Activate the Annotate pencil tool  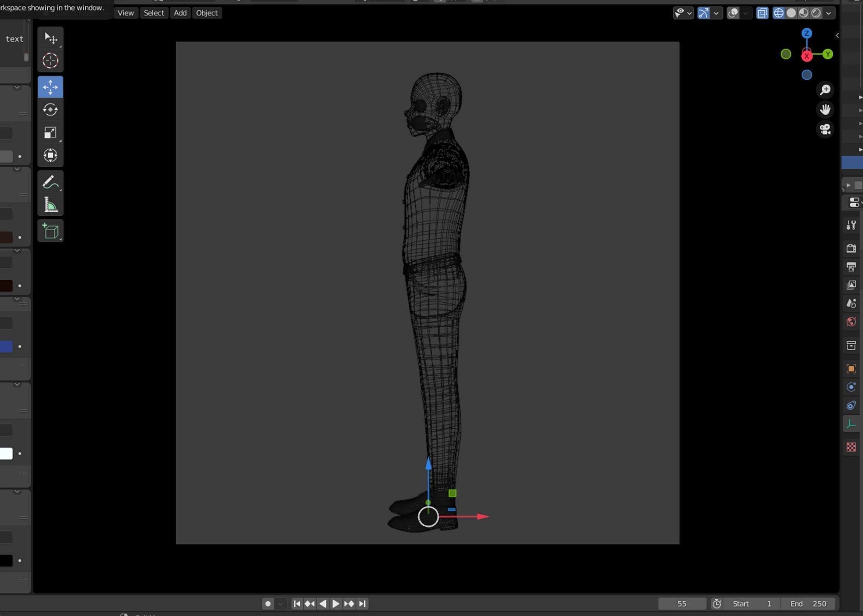pyautogui.click(x=50, y=182)
